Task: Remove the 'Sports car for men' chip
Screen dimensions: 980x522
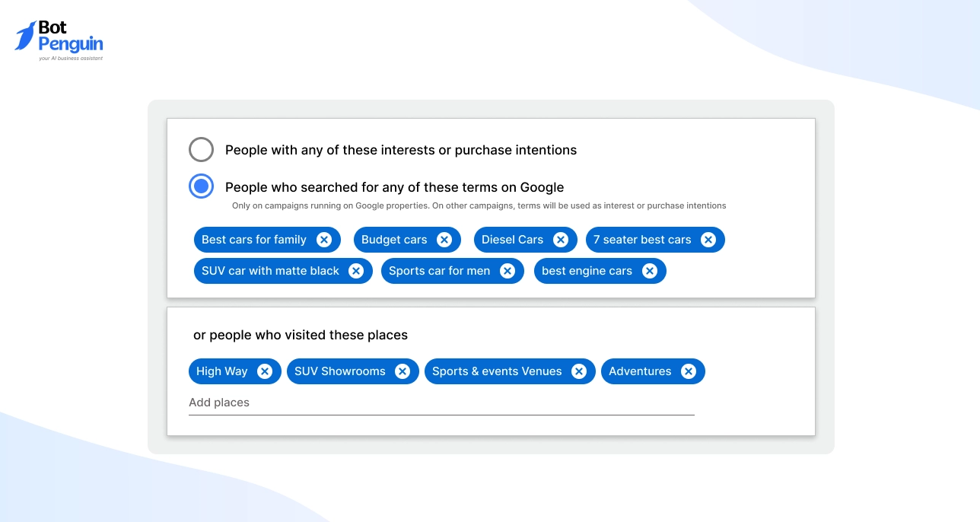Action: point(508,271)
